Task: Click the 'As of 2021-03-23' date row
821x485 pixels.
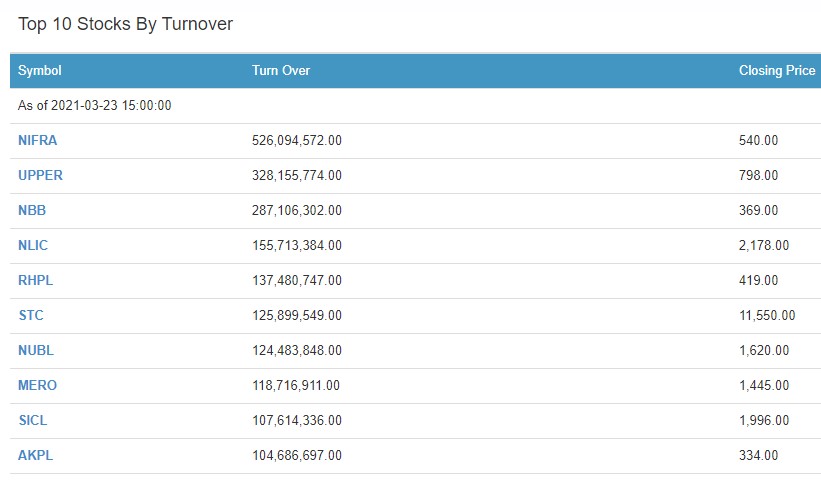Action: pos(95,106)
